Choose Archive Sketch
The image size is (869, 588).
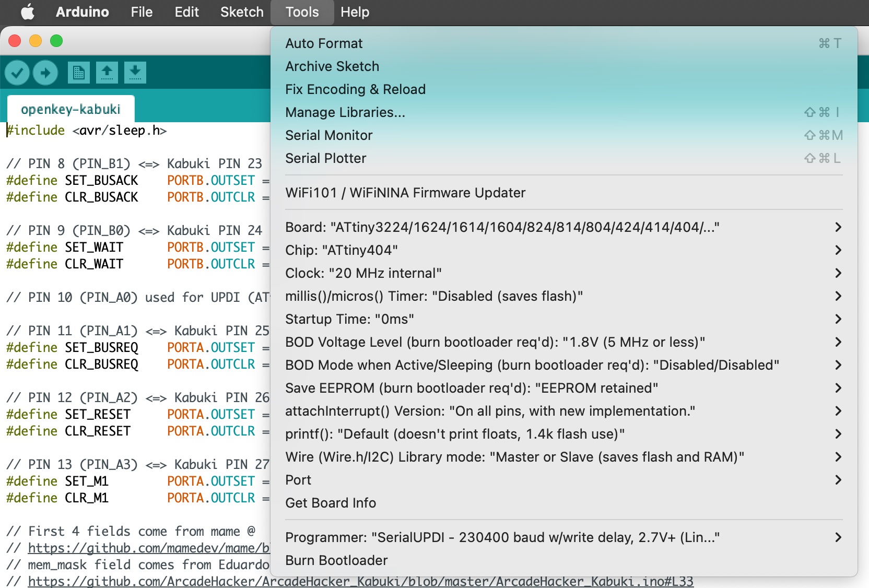click(x=564, y=66)
